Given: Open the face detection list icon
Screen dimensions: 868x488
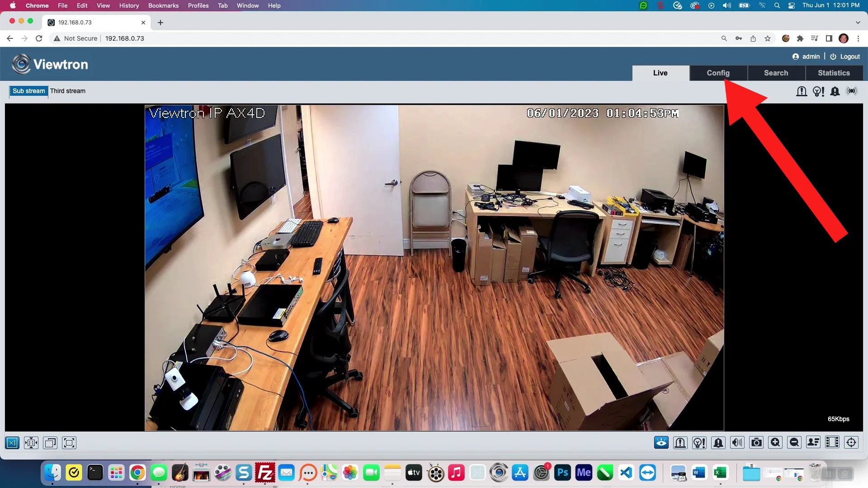Looking at the screenshot, I should (x=813, y=442).
